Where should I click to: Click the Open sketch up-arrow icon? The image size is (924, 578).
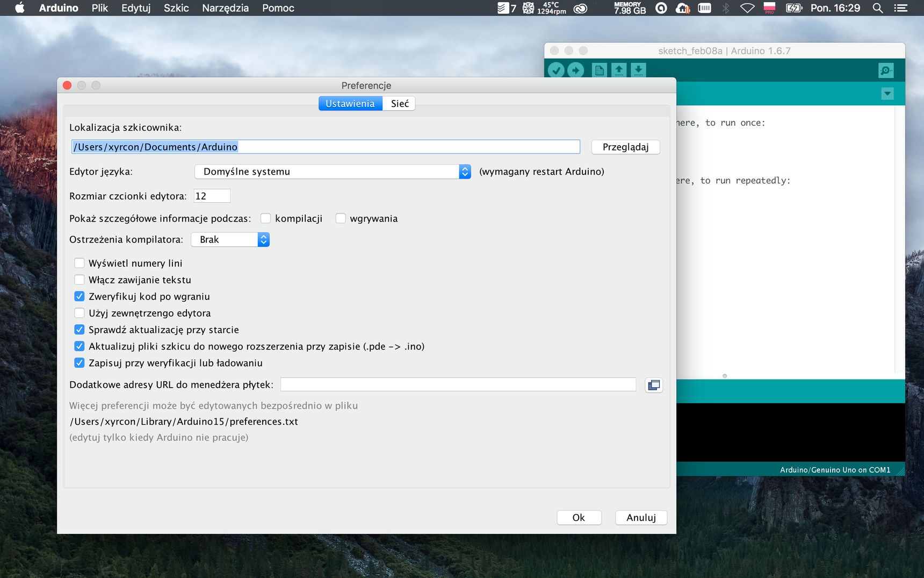[619, 70]
